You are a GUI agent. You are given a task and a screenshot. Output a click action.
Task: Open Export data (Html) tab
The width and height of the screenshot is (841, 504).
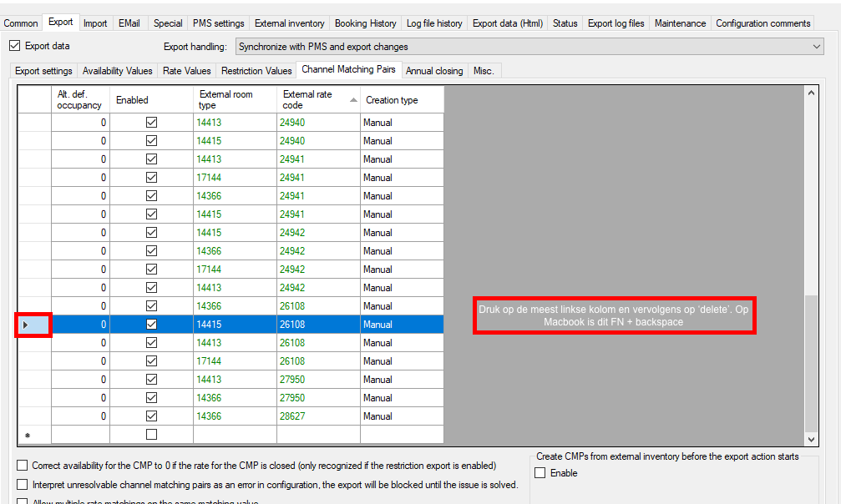(508, 23)
